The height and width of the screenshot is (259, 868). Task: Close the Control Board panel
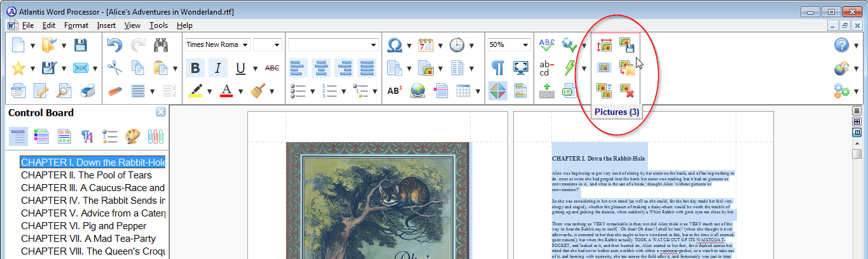pos(161,112)
